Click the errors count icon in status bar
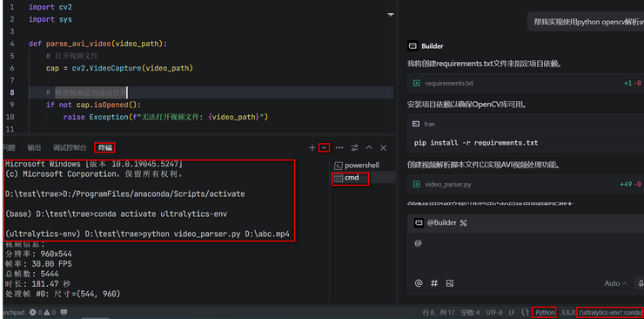 [33, 312]
